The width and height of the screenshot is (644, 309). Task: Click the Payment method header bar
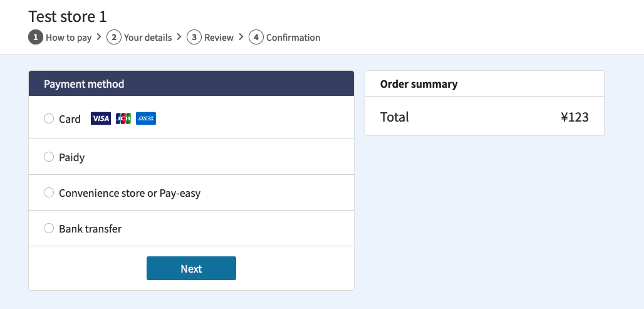(x=192, y=83)
